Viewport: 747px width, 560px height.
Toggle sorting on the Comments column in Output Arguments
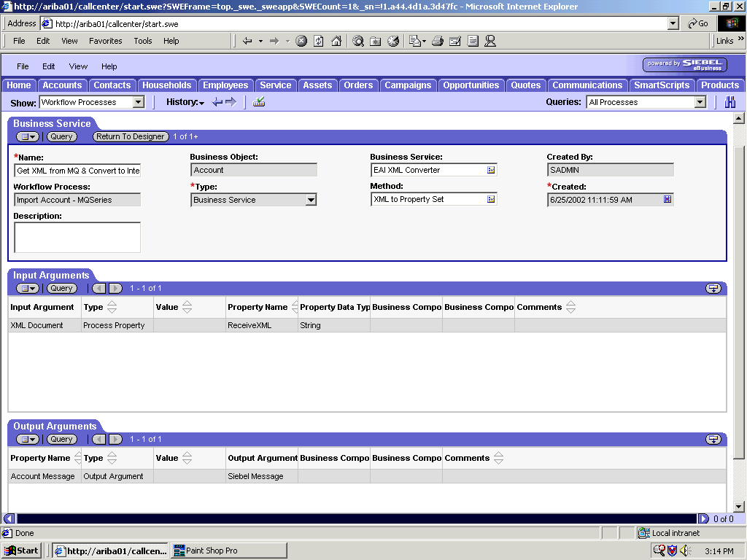pyautogui.click(x=499, y=457)
